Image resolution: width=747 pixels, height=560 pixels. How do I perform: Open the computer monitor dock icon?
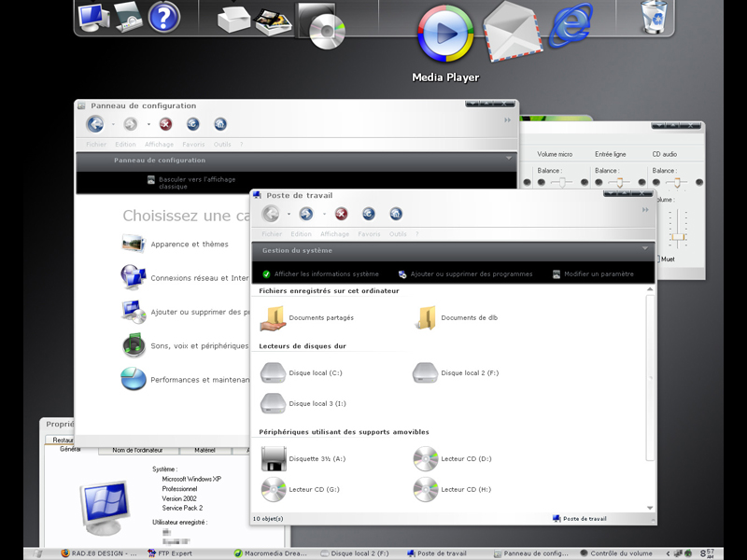(x=94, y=17)
